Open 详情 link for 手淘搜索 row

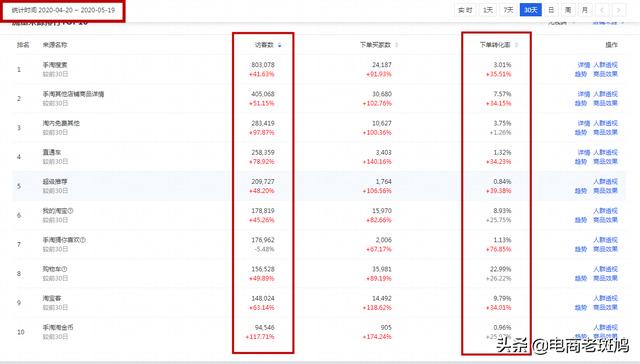[584, 65]
